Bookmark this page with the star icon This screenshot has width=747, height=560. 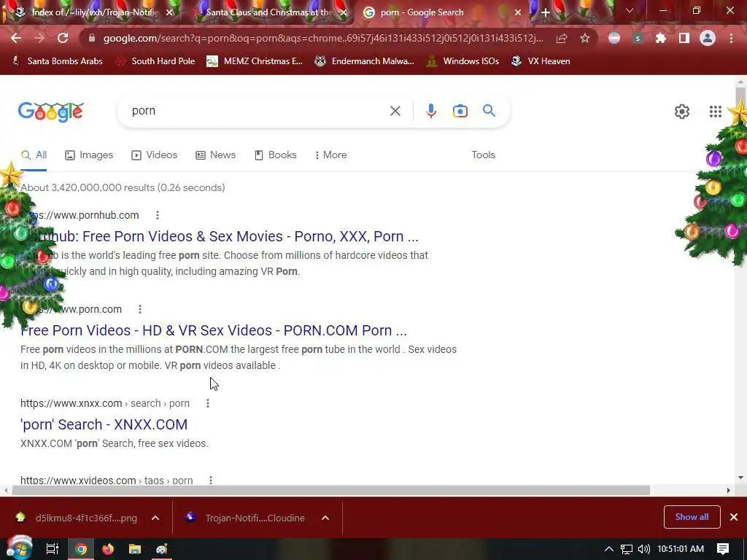(585, 38)
